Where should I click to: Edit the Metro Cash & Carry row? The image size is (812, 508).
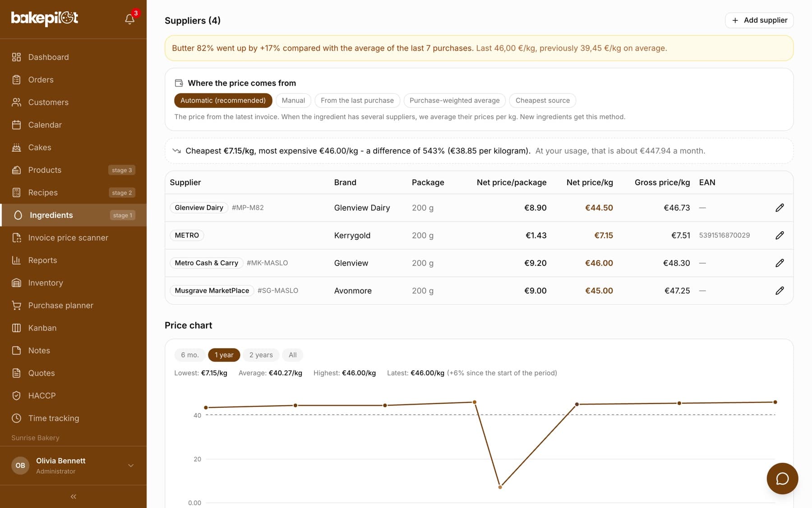[780, 263]
